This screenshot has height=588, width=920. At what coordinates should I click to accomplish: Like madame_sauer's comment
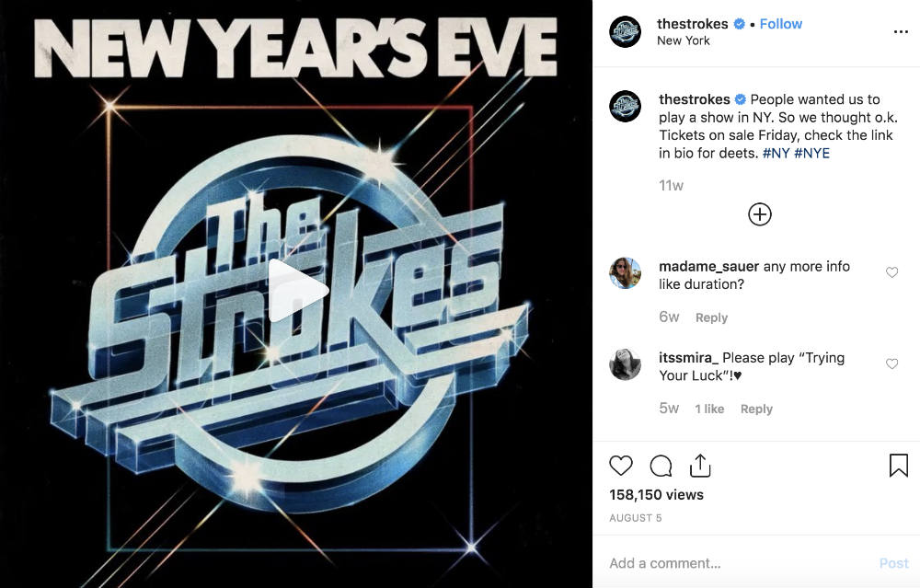point(891,272)
